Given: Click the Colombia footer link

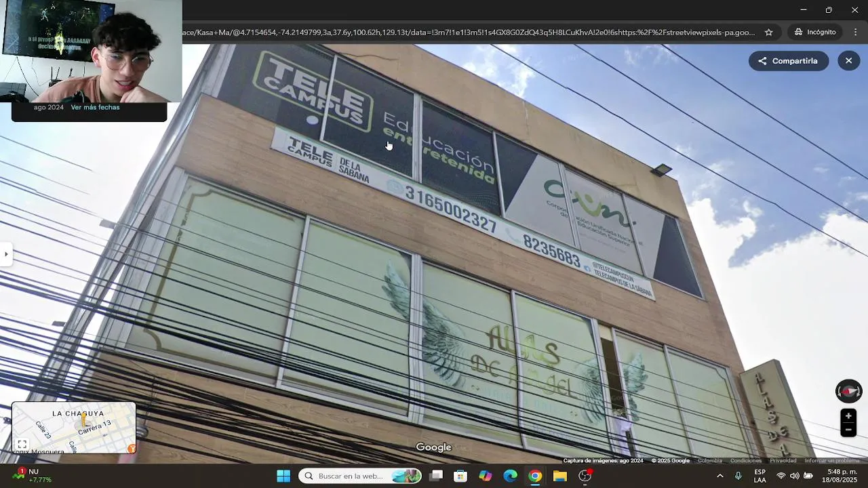Looking at the screenshot, I should click(710, 461).
